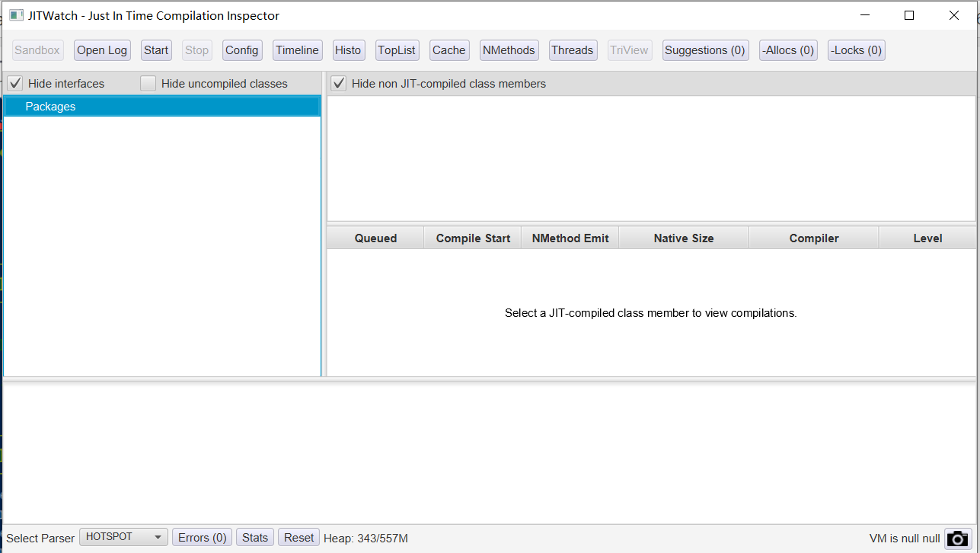
Task: Sort by Compile Start column
Action: coord(473,238)
